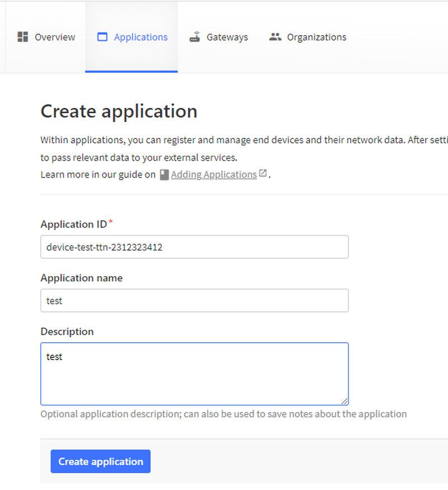Click the Overview grid icon

(23, 37)
